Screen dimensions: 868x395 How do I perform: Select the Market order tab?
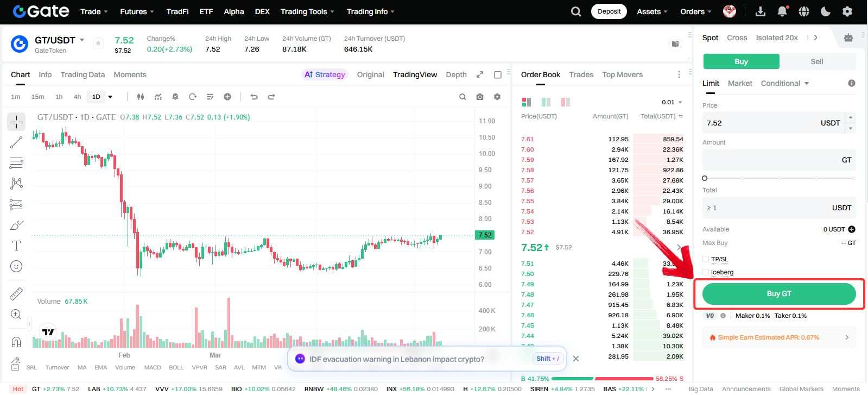(740, 83)
